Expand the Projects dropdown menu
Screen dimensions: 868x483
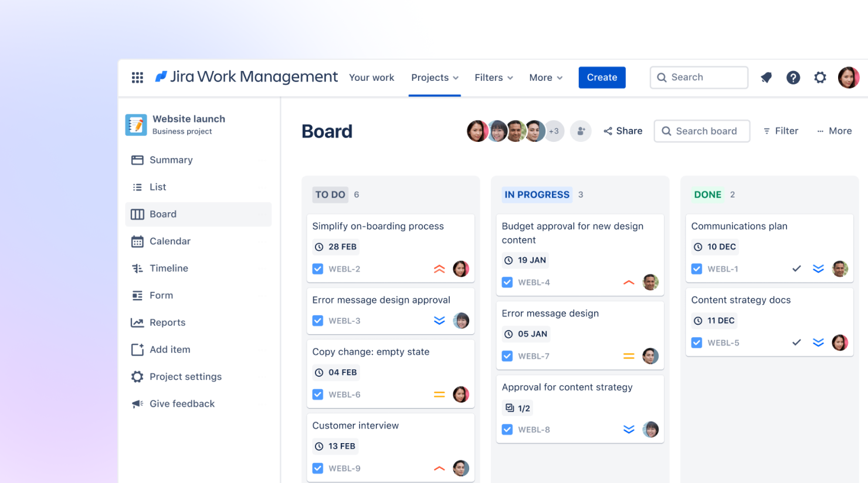(x=435, y=77)
